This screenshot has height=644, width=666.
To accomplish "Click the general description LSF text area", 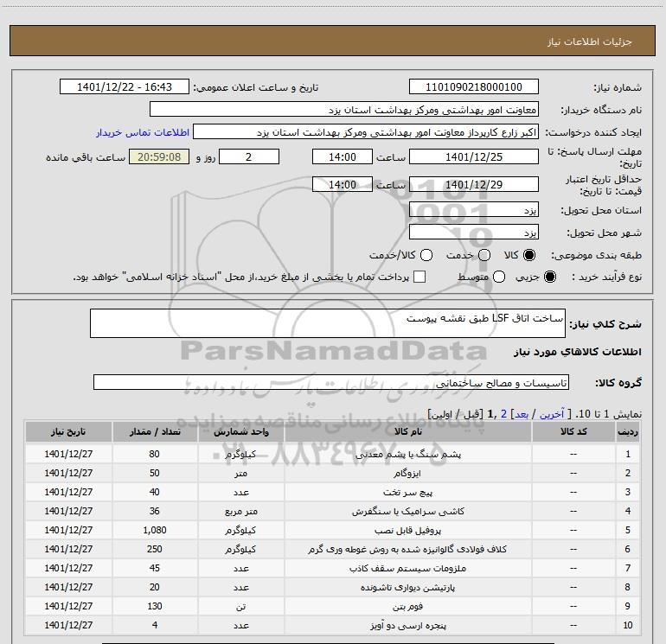I will pos(328,323).
